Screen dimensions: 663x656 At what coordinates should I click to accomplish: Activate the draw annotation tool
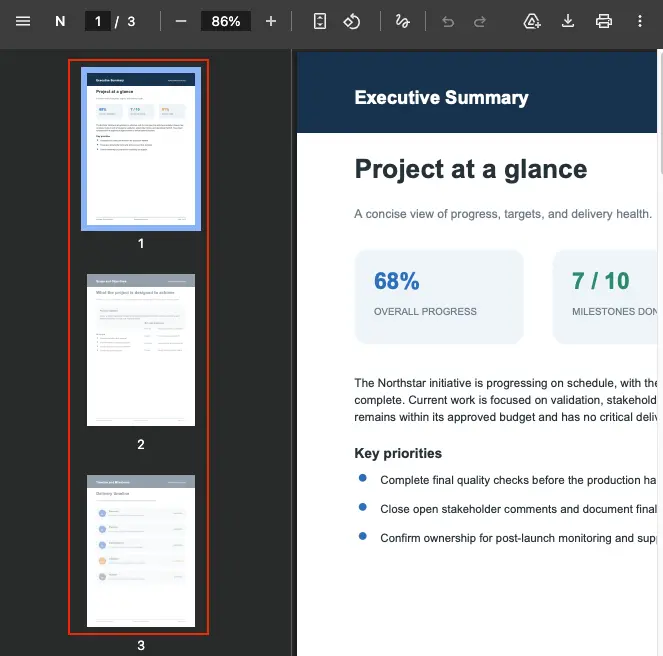(402, 21)
